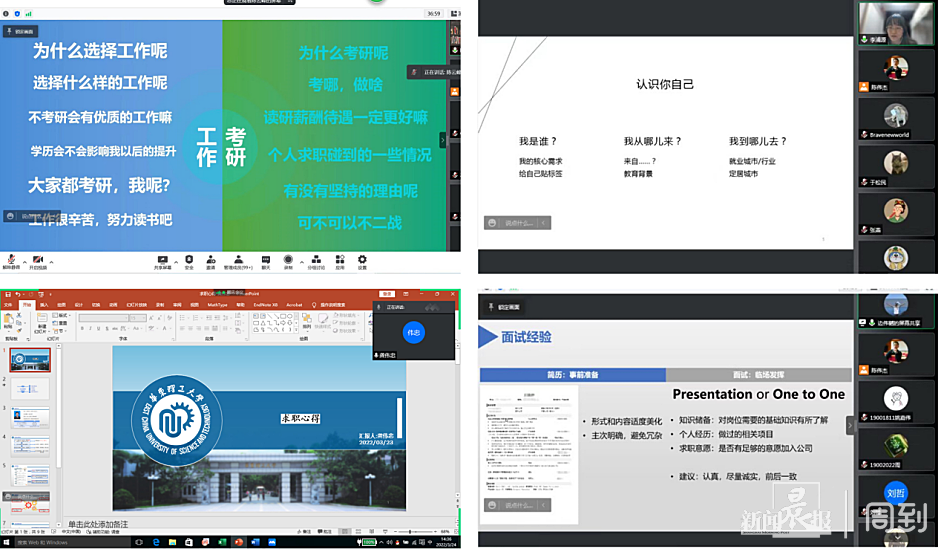
Task: Switch to the EndNote X8 ribbon tab
Action: tap(264, 305)
